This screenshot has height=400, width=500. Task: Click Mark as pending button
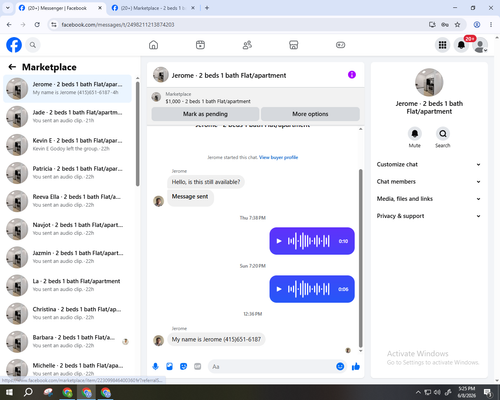point(205,114)
